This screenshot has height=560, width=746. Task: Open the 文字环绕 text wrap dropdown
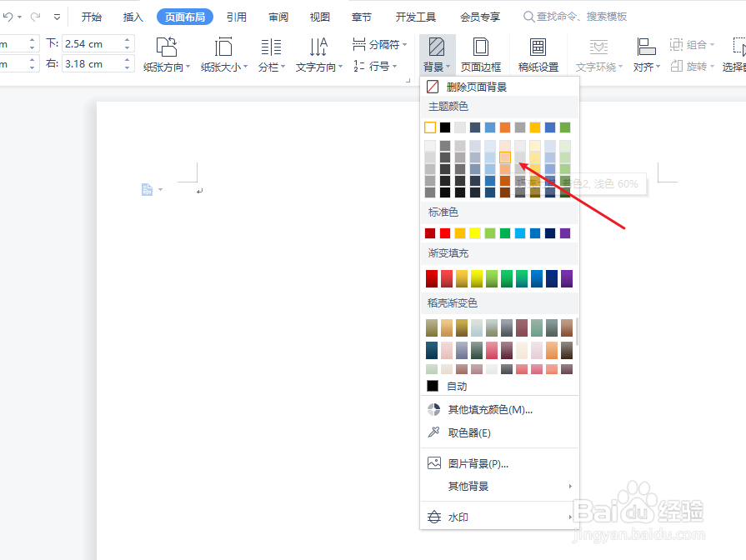click(x=599, y=55)
